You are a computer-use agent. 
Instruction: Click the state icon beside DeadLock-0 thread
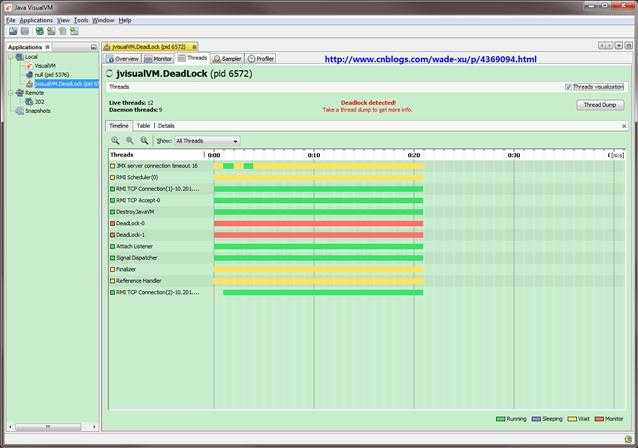tap(113, 223)
